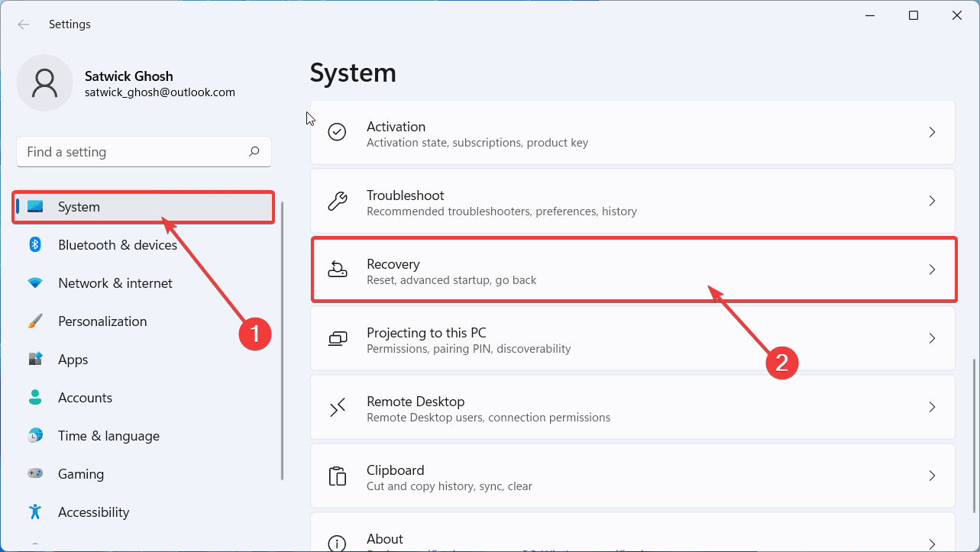Expand Activation with its chevron
This screenshot has height=552, width=980.
click(932, 132)
